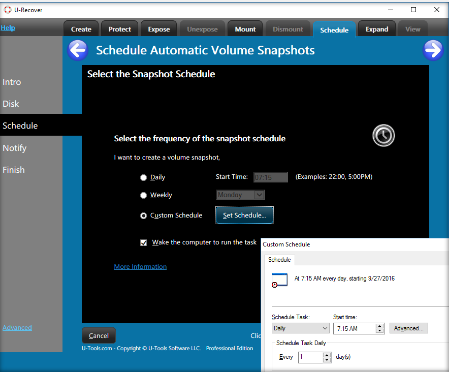Increase the Every days spinner value
The image size is (449, 372).
327,355
